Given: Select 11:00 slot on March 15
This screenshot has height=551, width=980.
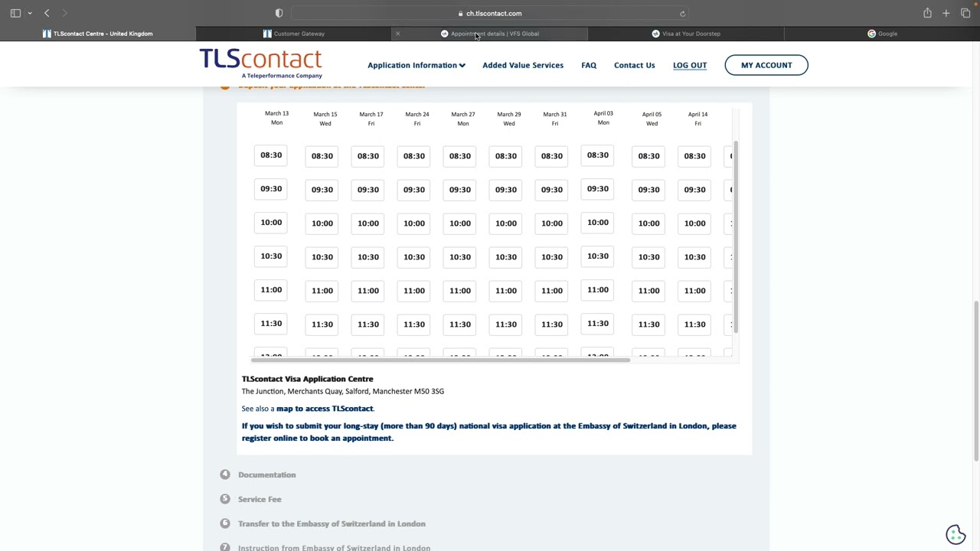Looking at the screenshot, I should [x=322, y=291].
